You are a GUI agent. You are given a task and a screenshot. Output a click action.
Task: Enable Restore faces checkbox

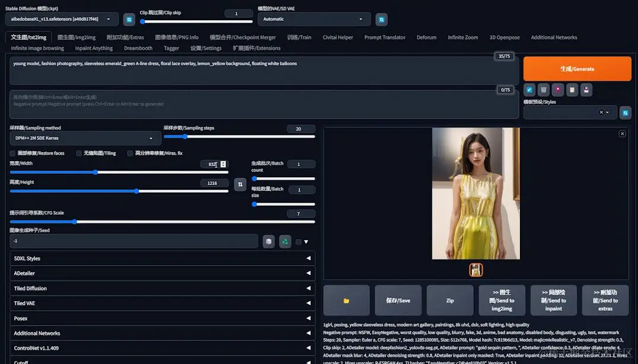[12, 154]
